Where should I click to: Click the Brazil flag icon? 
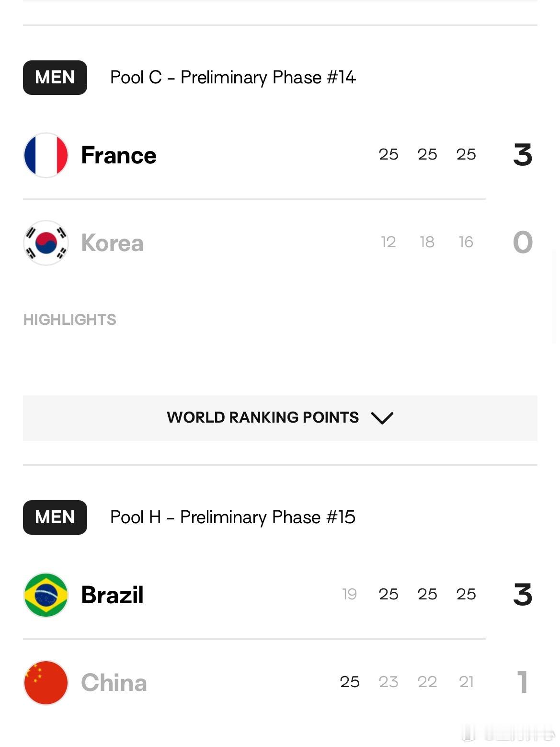[x=46, y=595]
